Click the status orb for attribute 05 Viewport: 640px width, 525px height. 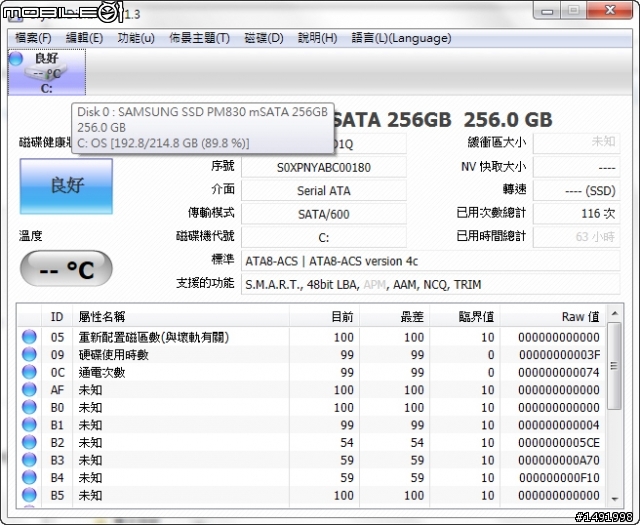tap(29, 337)
